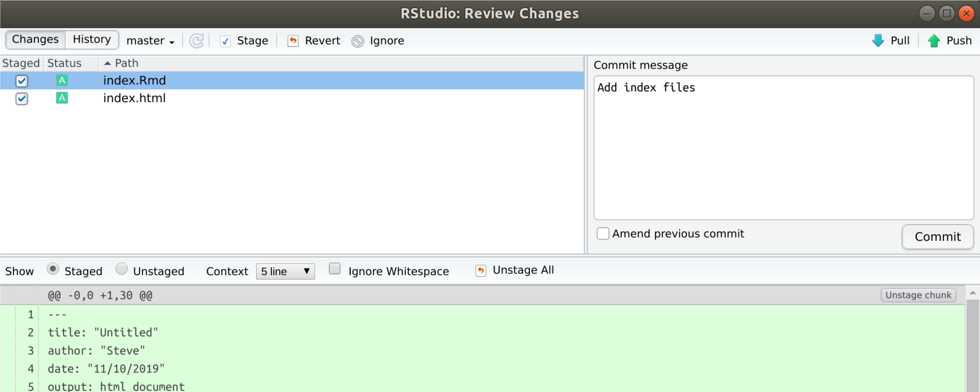Click the refresh icon in toolbar
980x392 pixels.
coord(197,41)
